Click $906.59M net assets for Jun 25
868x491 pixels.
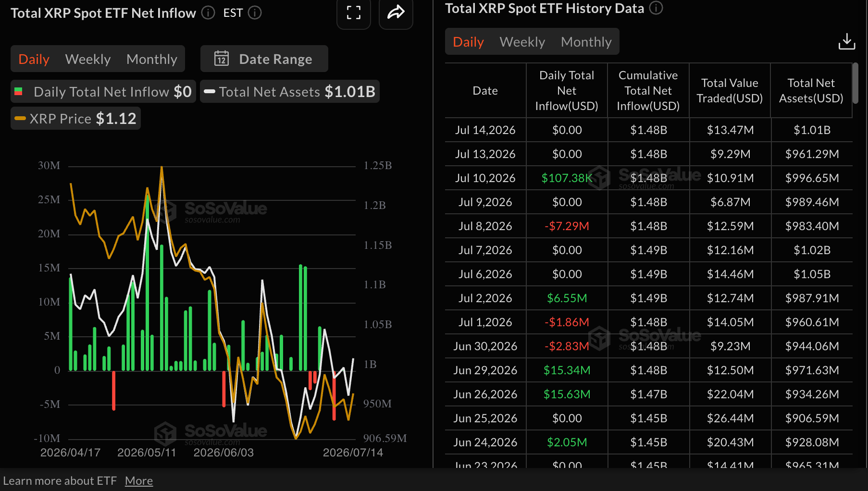tap(812, 418)
